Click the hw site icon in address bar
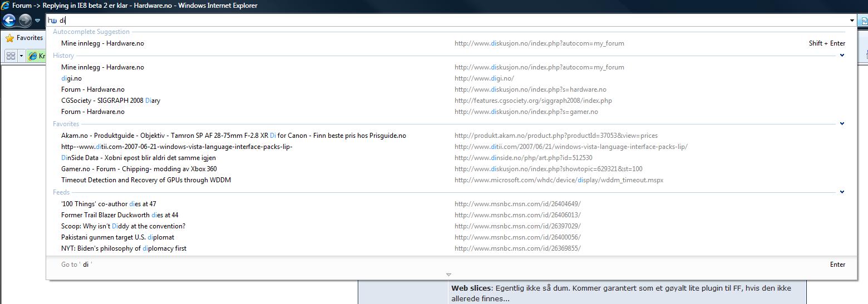Screen dimensions: 868x304 coord(52,21)
